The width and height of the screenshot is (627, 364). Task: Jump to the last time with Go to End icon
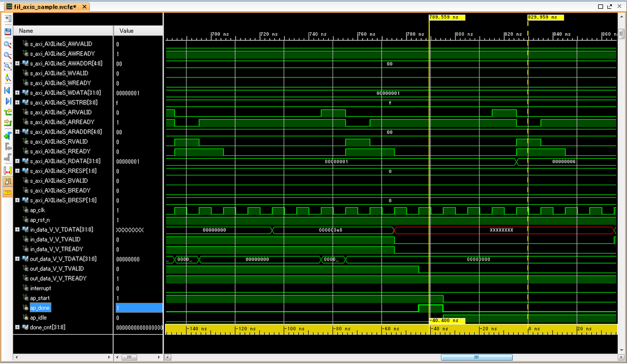coord(7,101)
